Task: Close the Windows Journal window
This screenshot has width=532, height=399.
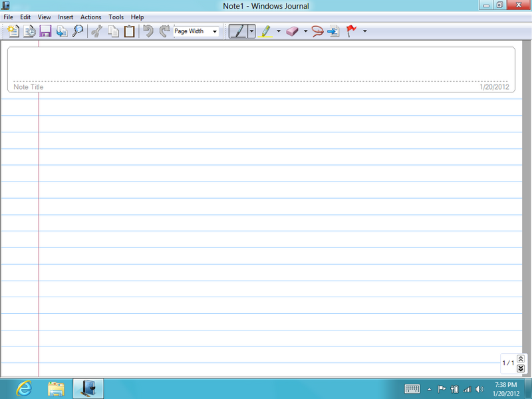Action: pyautogui.click(x=519, y=5)
